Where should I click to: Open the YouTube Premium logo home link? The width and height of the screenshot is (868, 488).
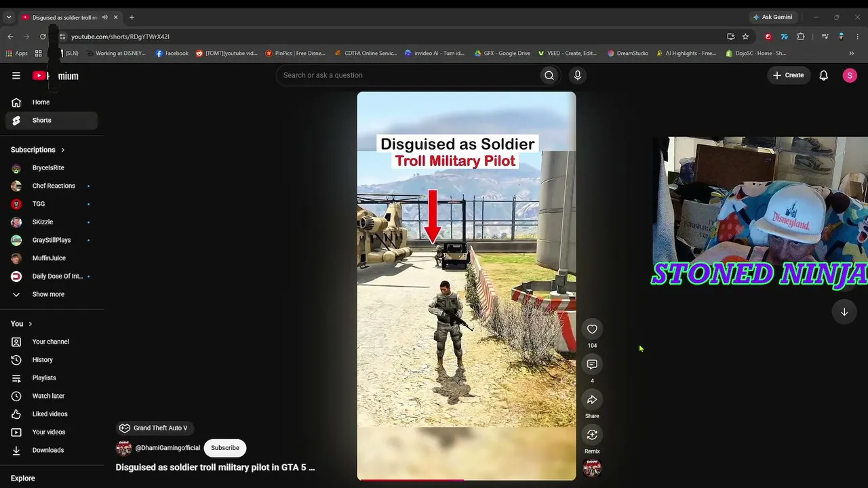click(x=56, y=76)
